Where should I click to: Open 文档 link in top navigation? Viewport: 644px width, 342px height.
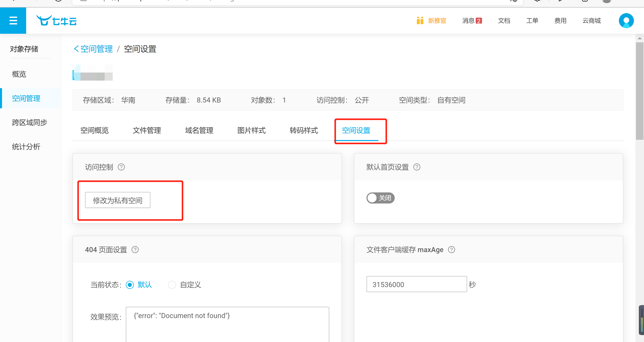pos(504,21)
